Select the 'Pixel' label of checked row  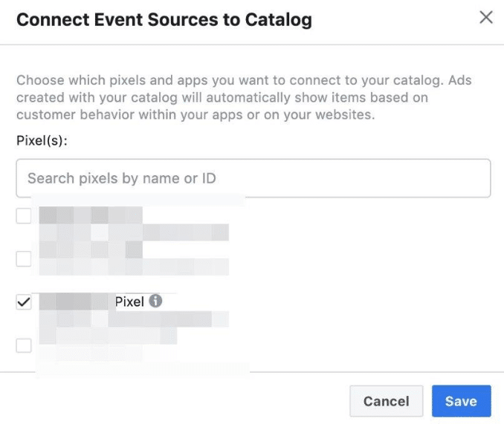click(x=129, y=302)
